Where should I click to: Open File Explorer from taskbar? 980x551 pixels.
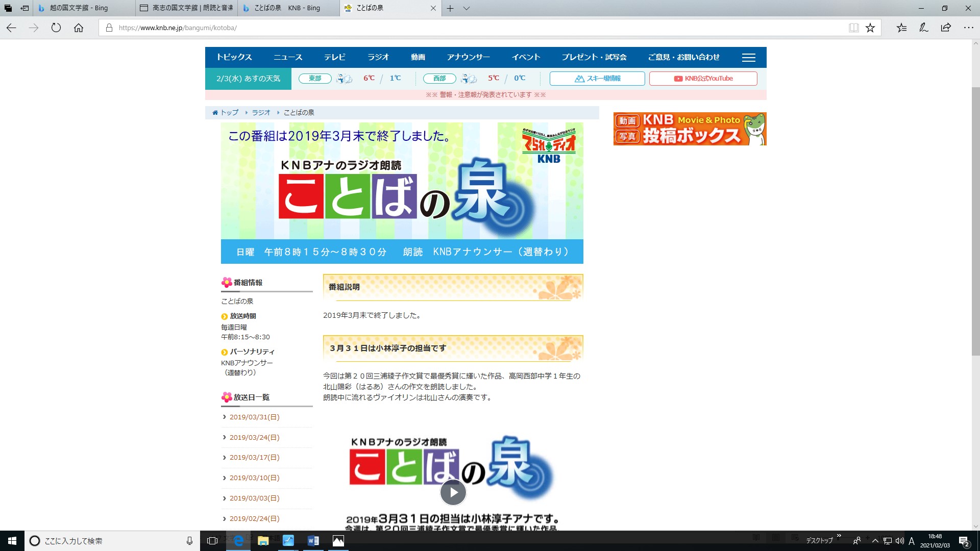coord(263,541)
